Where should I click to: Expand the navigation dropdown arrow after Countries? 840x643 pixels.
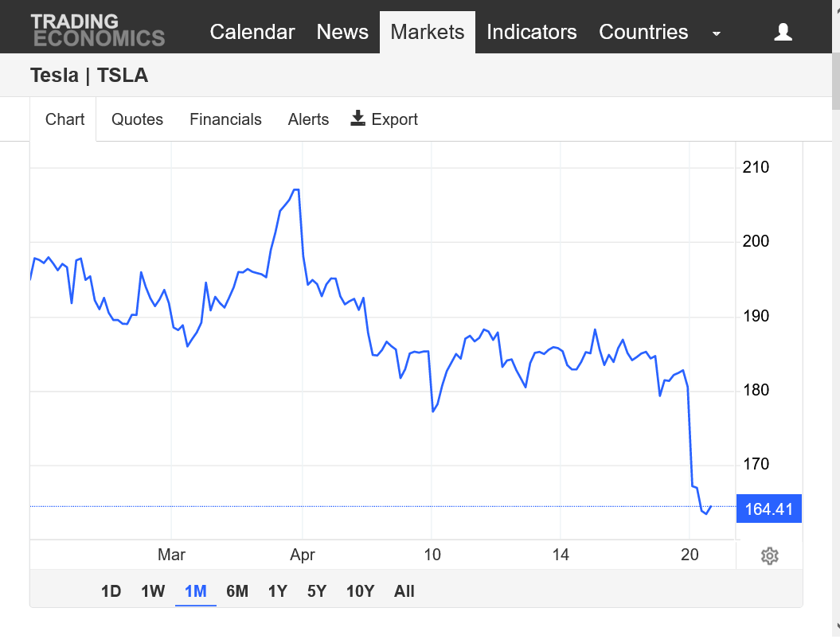tap(717, 33)
